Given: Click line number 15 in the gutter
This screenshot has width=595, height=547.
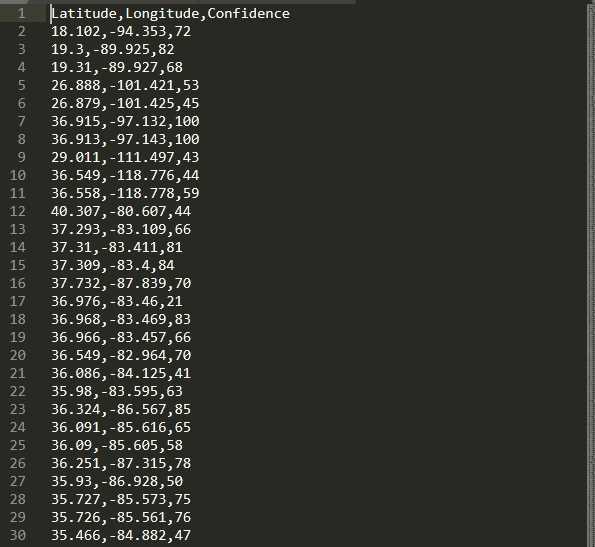Looking at the screenshot, I should click(17, 265).
